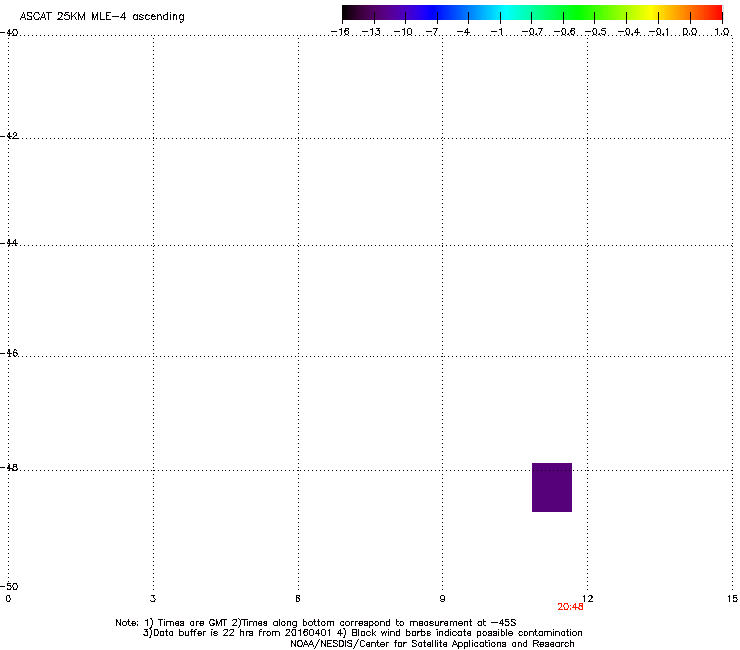The height and width of the screenshot is (650, 740).
Task: Click the -0.4 colorbar label
Action: (629, 32)
